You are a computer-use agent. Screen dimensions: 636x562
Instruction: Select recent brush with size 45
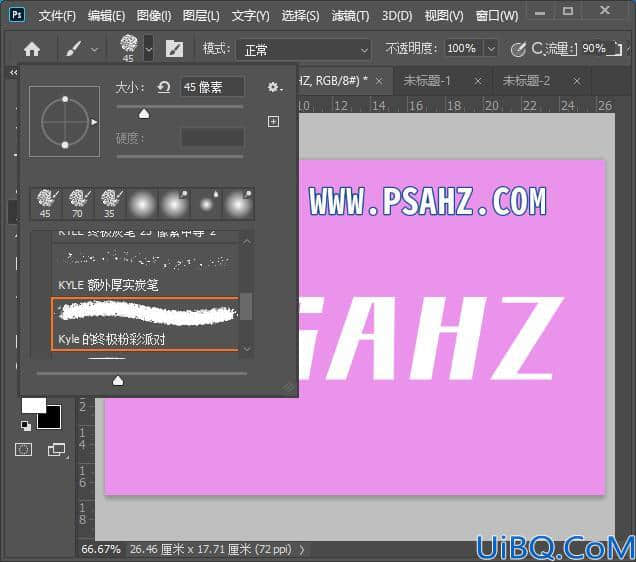tap(47, 204)
